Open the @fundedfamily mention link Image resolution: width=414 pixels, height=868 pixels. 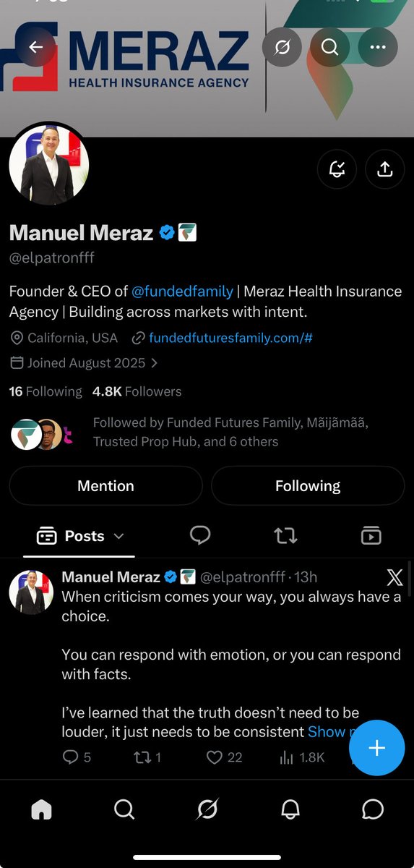pos(182,291)
